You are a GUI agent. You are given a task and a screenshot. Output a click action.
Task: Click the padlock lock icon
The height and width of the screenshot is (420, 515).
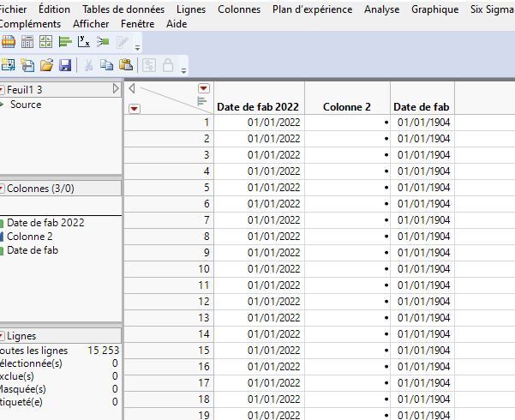[x=168, y=65]
